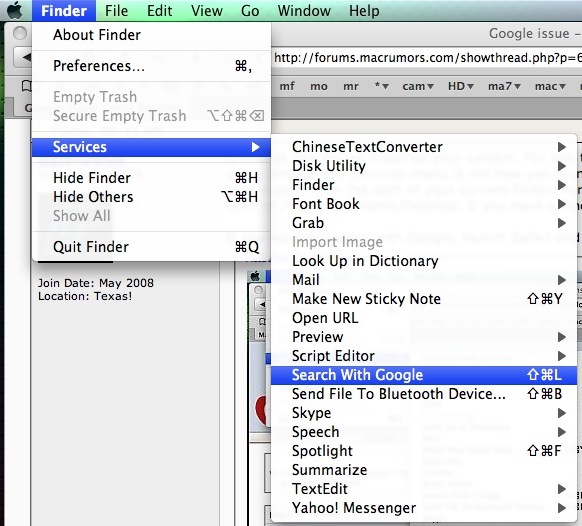Expand the Preview service submenu
Viewport: 582px width, 526px height.
click(x=424, y=337)
